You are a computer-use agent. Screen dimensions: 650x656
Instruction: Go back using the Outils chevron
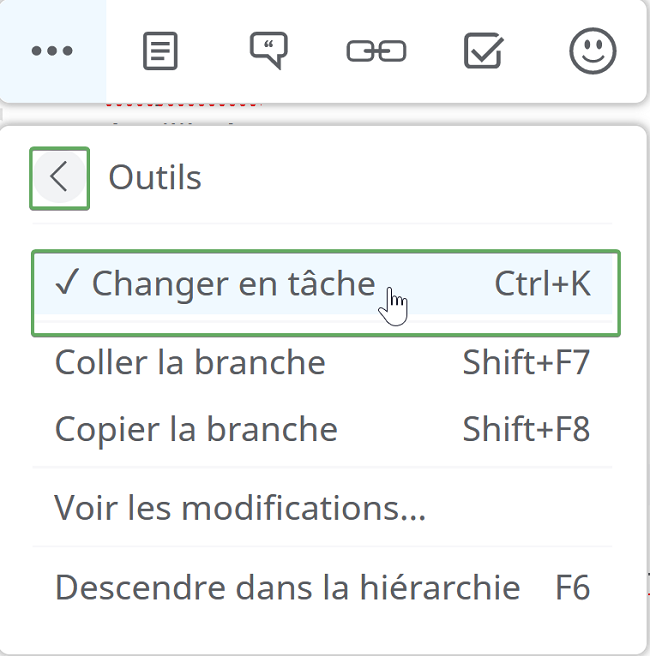click(59, 178)
